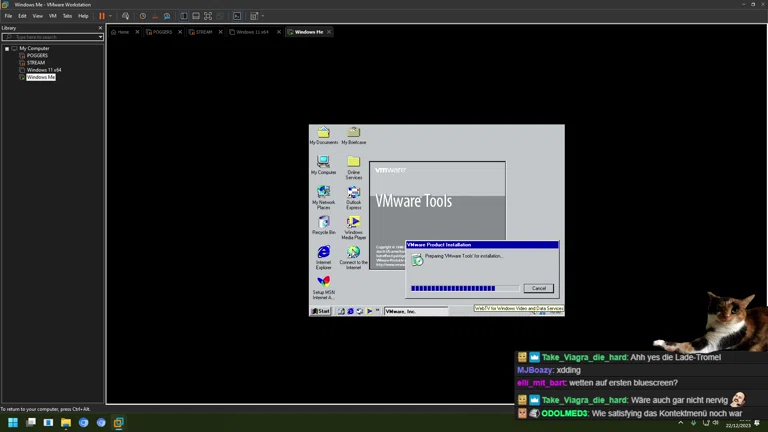The image size is (768, 432).
Task: Open the stretch guest dropdown arrow
Action: tap(263, 16)
